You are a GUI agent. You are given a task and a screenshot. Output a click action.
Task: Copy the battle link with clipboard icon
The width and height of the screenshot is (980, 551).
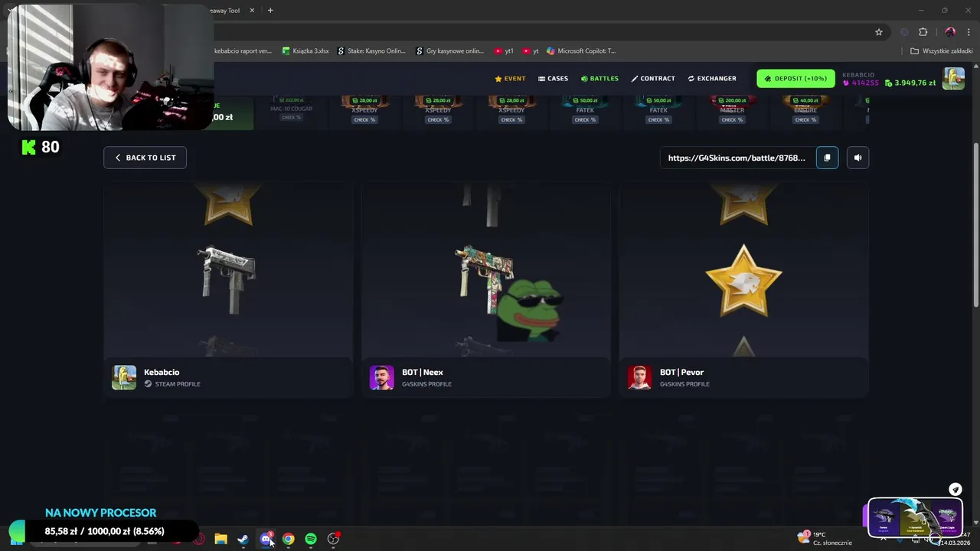827,158
